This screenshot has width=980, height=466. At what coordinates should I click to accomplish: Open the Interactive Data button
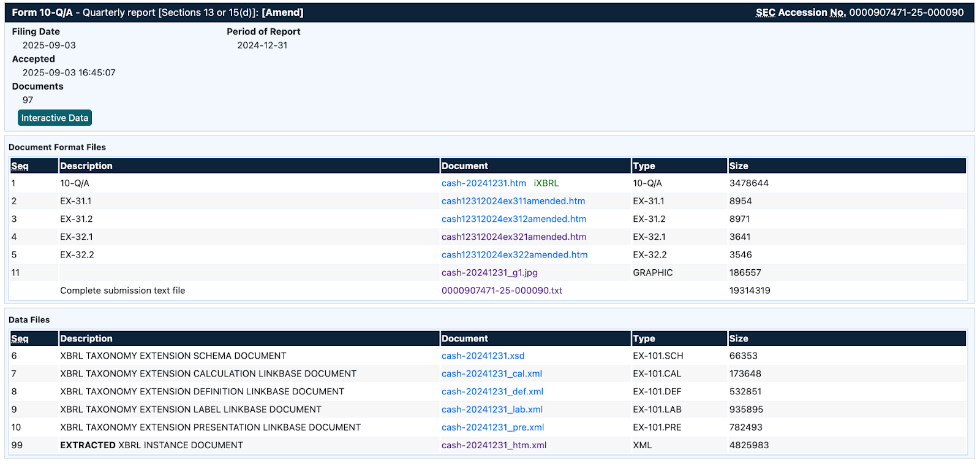tap(55, 118)
